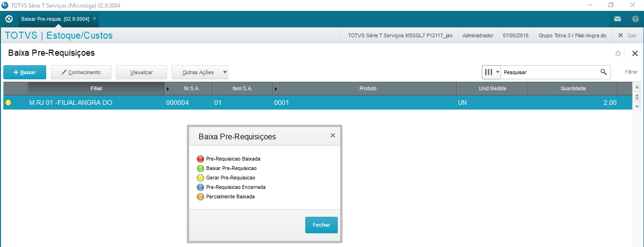Image resolution: width=644 pixels, height=247 pixels.
Task: Click the Baixar button
Action: point(25,72)
